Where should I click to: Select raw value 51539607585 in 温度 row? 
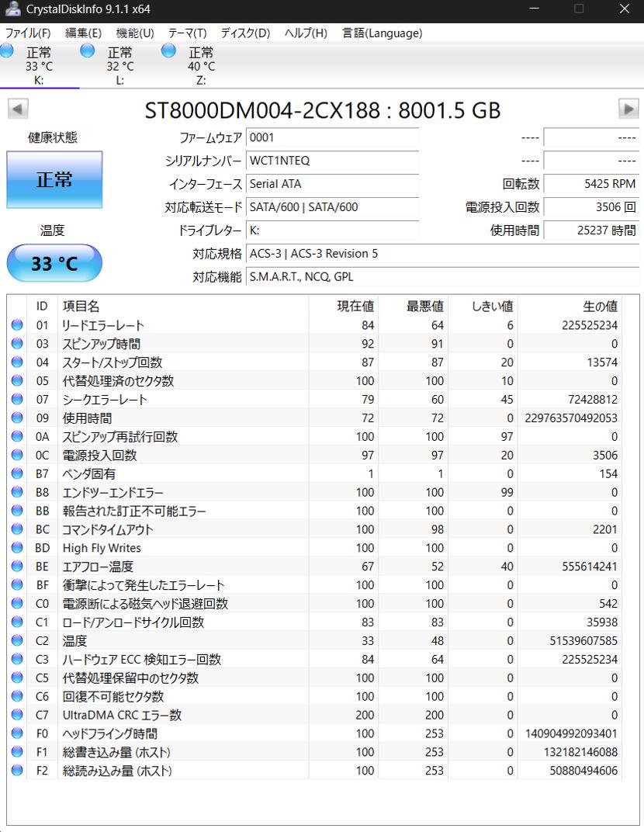[583, 641]
